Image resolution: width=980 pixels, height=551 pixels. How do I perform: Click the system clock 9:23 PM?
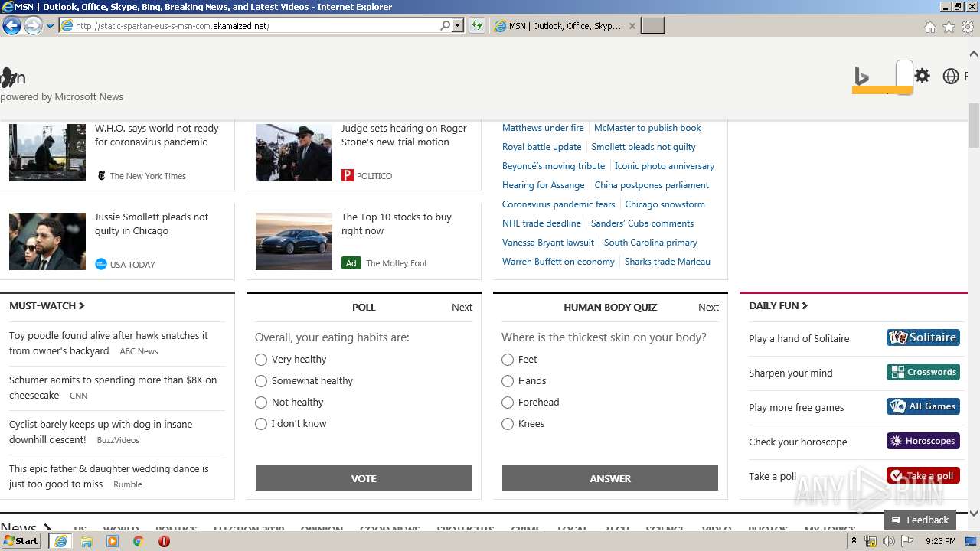coord(940,541)
